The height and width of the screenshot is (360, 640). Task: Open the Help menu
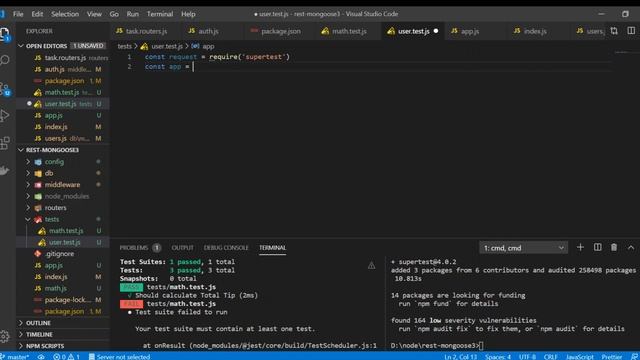coord(188,14)
